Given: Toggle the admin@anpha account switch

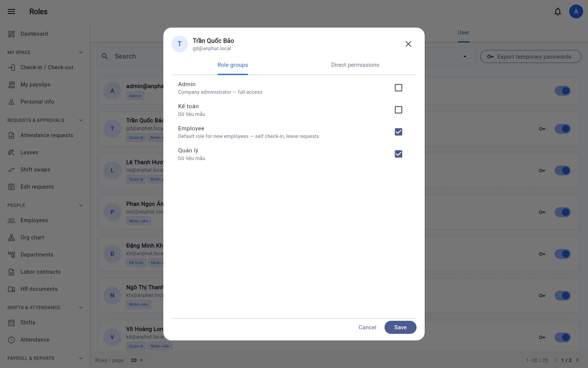Looking at the screenshot, I should (562, 91).
